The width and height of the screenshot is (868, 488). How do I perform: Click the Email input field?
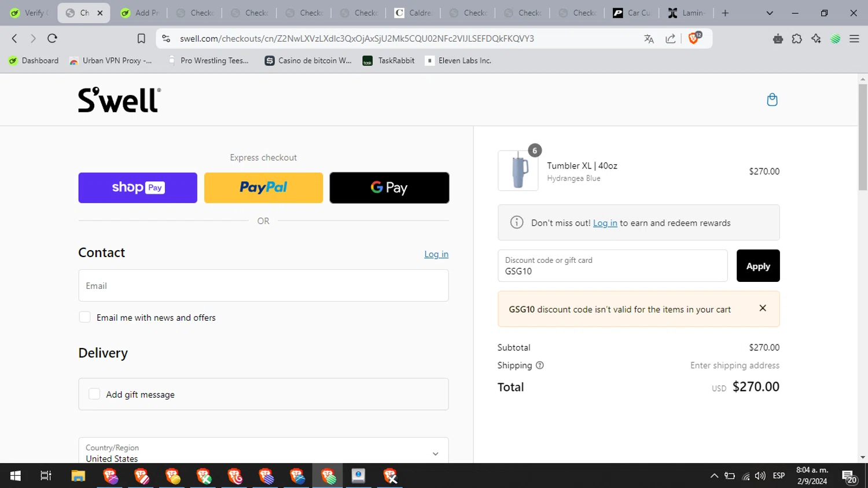[263, 285]
